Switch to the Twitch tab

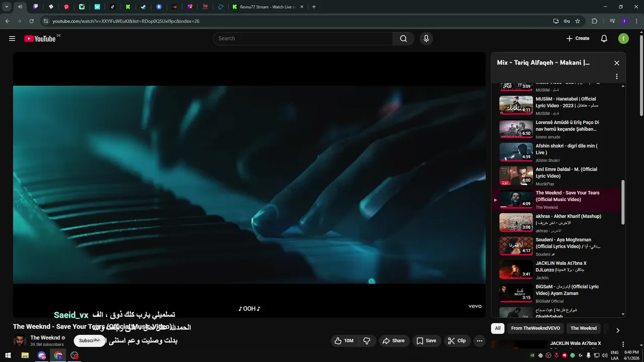36,7
